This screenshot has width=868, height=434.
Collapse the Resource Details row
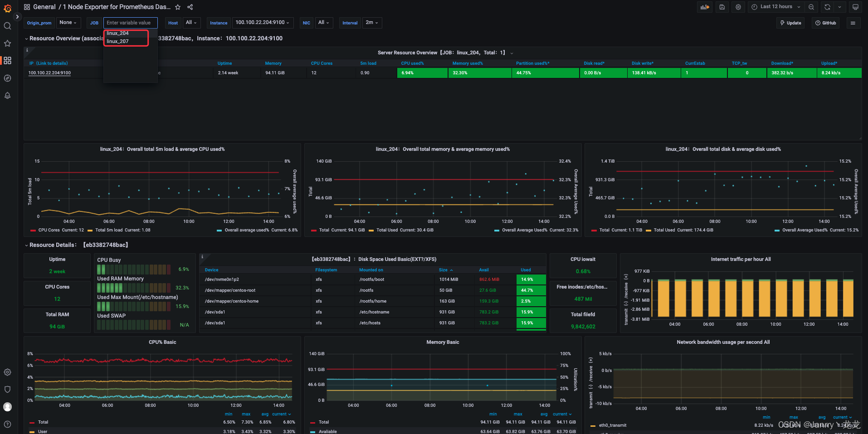pyautogui.click(x=26, y=245)
